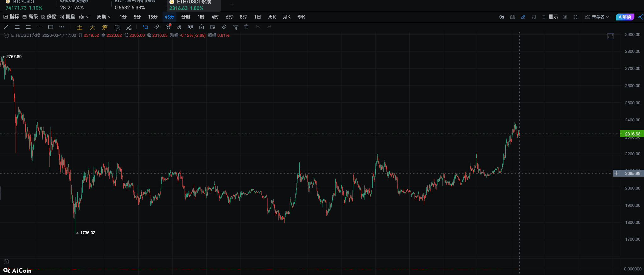Image resolution: width=644 pixels, height=275 pixels.
Task: Click the 2316.63 current price label
Action: click(632, 134)
